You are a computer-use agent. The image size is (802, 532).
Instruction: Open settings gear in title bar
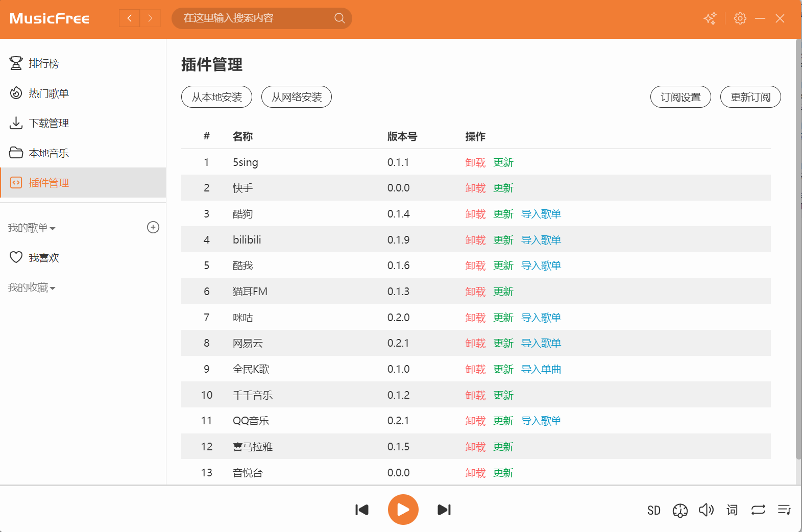coord(740,18)
